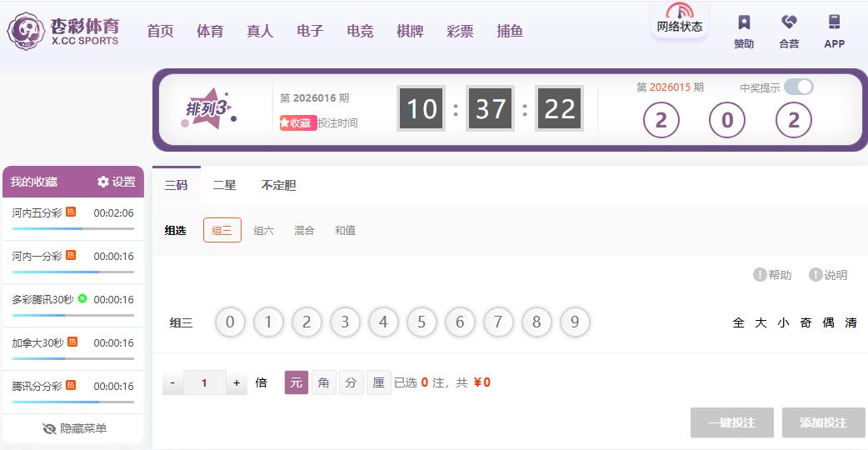Click the explanation icon (说明)
Viewport: 868px width, 450px height.
coord(816,275)
